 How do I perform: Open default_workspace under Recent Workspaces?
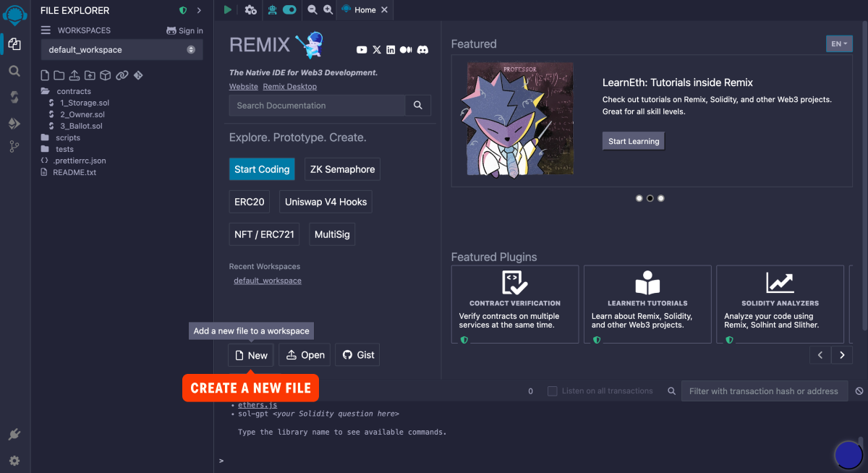coord(268,281)
